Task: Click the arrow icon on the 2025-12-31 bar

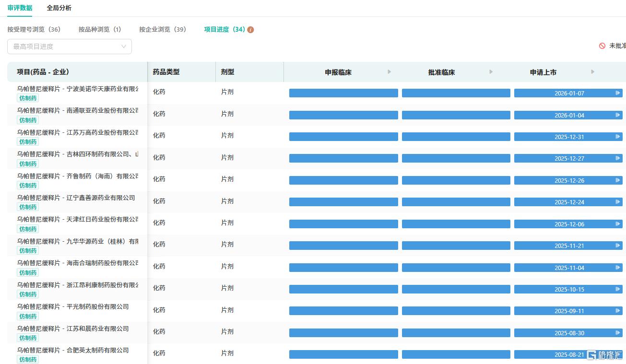Action: [618, 137]
